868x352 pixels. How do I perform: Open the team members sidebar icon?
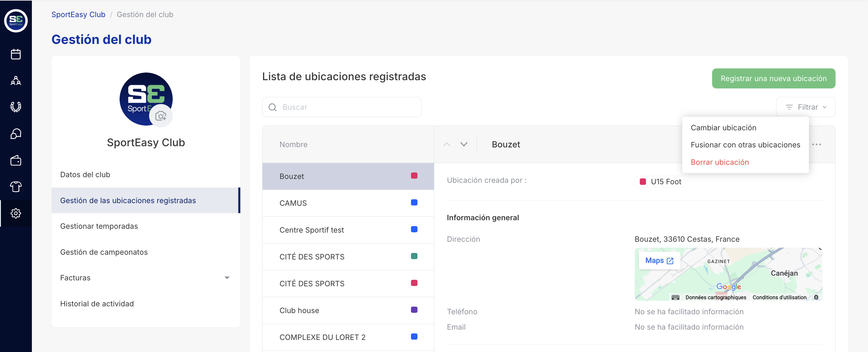(15, 81)
